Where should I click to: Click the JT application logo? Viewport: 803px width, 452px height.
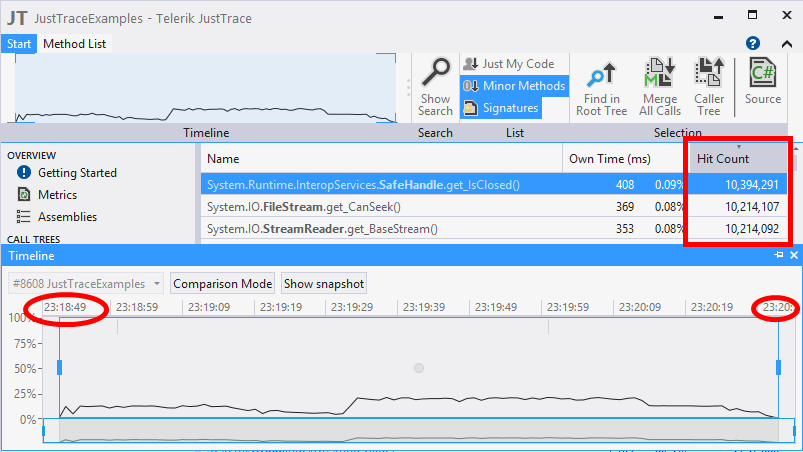[x=17, y=18]
